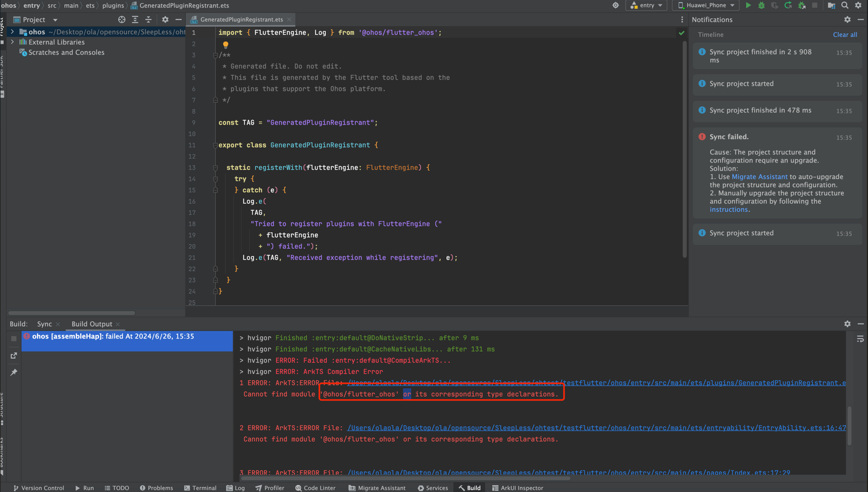Start debugging with the green bug icon
868x492 pixels.
762,5
